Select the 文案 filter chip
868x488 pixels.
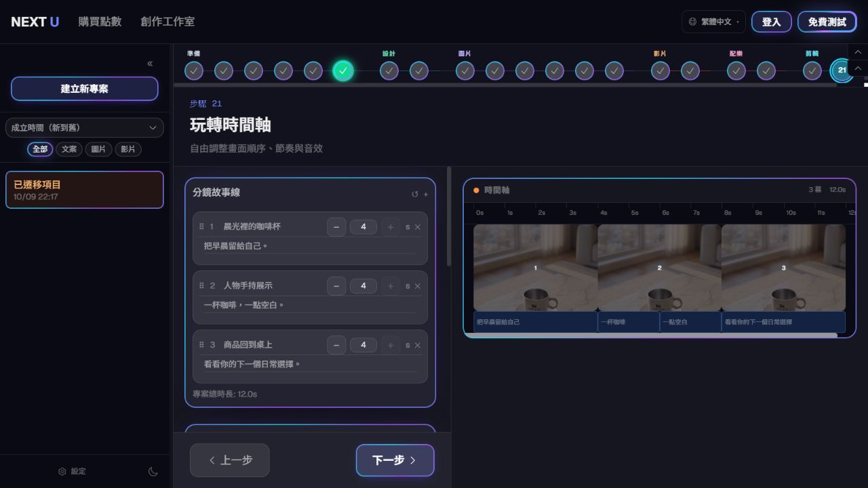pos(69,149)
